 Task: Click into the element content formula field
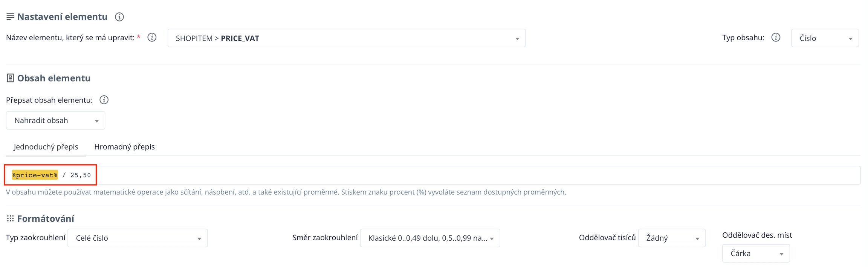[452, 175]
